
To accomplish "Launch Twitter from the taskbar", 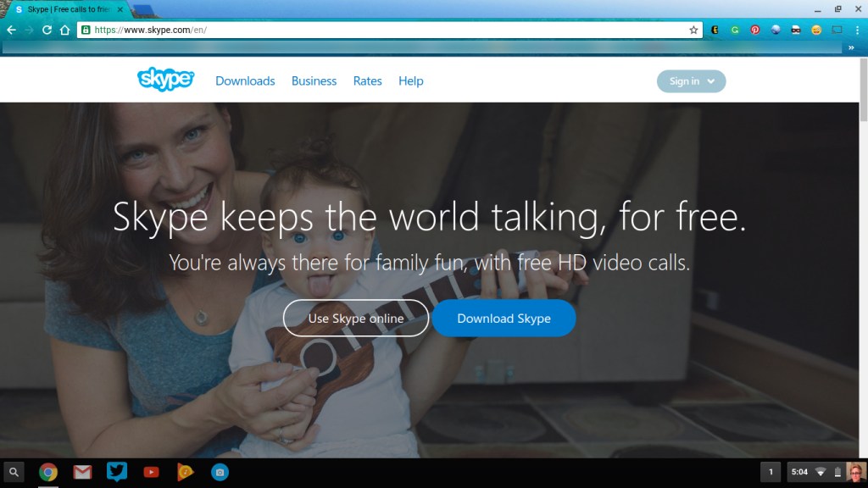I will click(x=117, y=472).
